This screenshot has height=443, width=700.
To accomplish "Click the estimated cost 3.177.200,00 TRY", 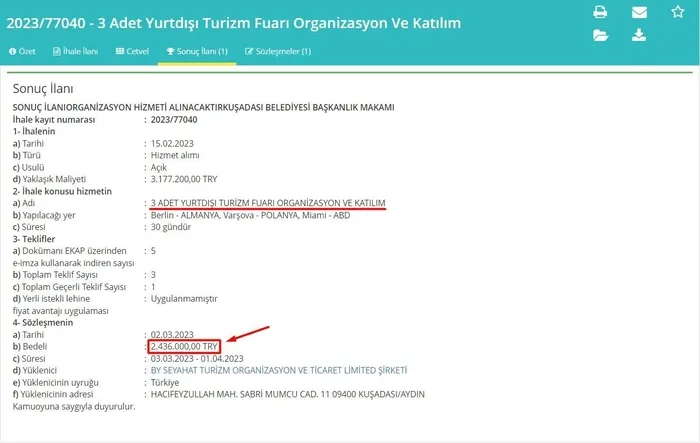I will [185, 179].
